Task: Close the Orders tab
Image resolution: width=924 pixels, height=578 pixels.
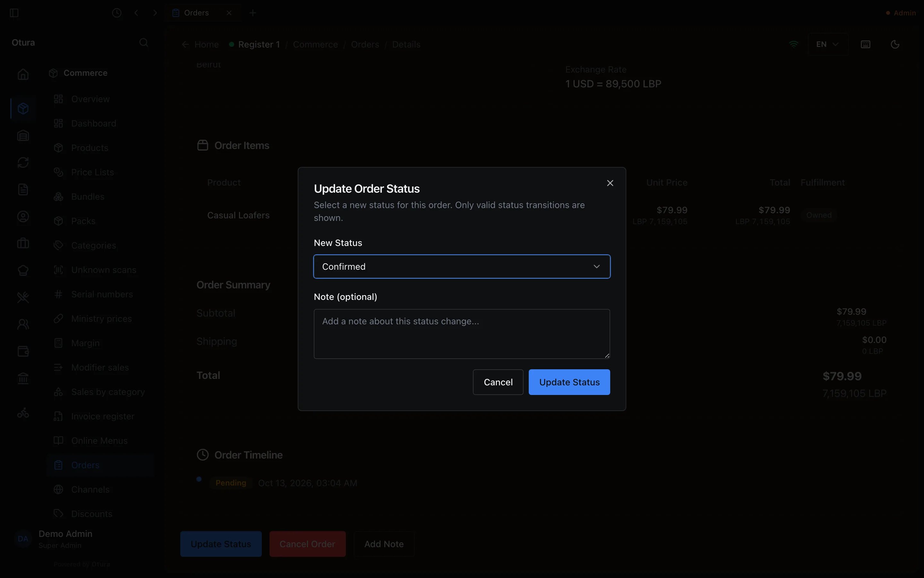Action: pos(229,13)
